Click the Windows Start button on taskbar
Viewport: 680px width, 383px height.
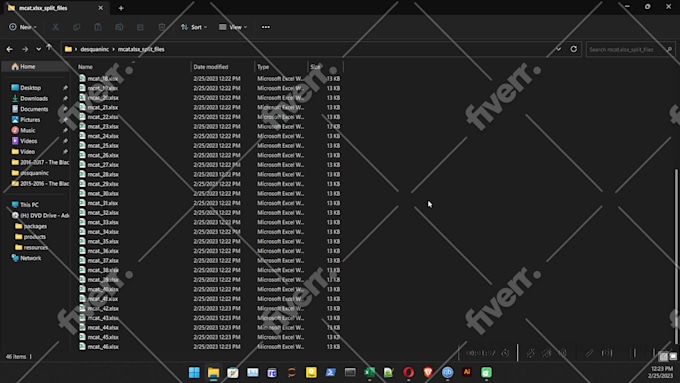[194, 372]
